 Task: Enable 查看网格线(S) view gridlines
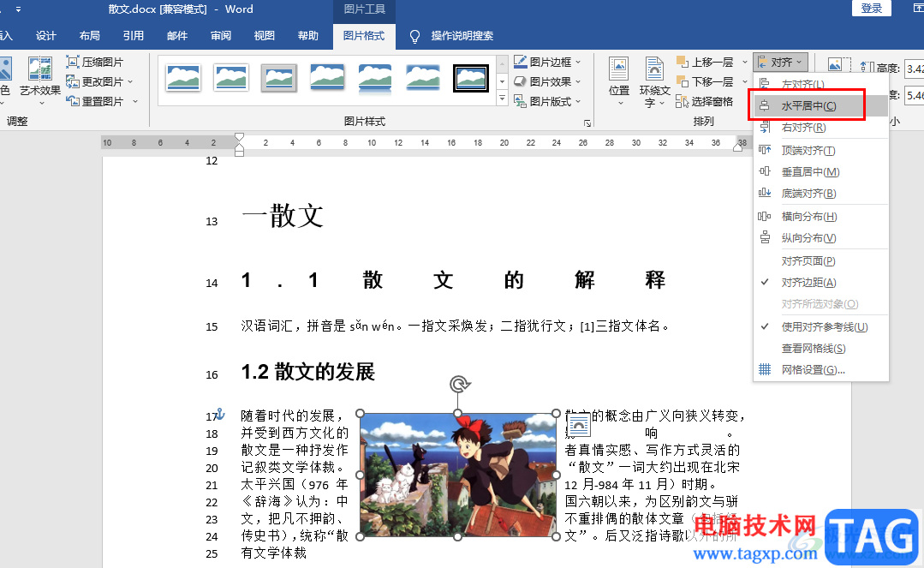pyautogui.click(x=820, y=349)
